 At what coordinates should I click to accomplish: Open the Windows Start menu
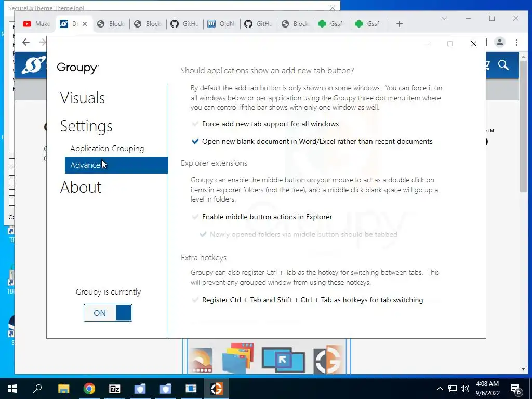pos(12,389)
